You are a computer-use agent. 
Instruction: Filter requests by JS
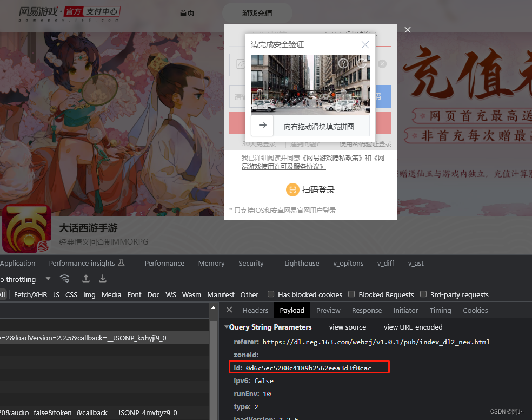pyautogui.click(x=56, y=295)
